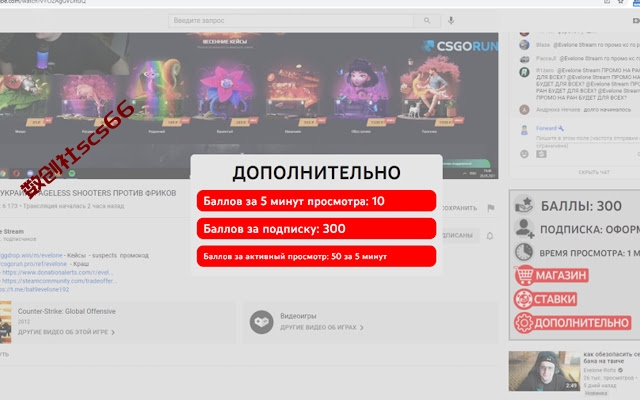
Task: Click СОХРАНИТЬ save button under video
Action: (x=460, y=208)
